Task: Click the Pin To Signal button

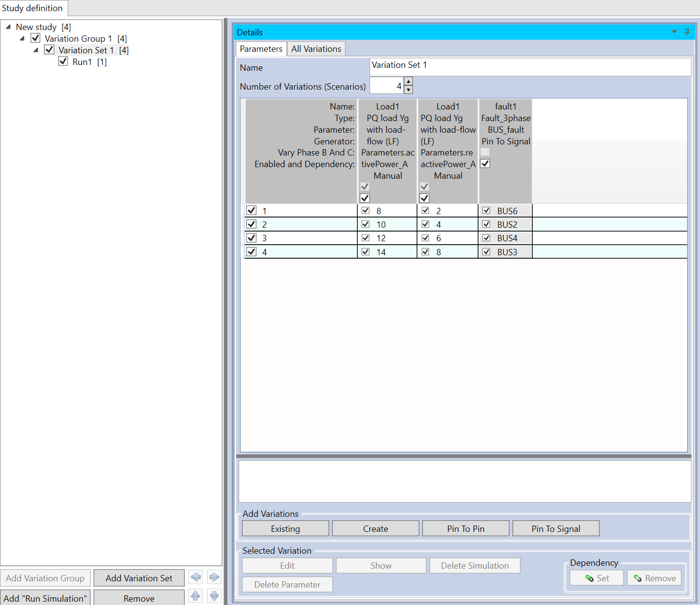Action: (556, 528)
